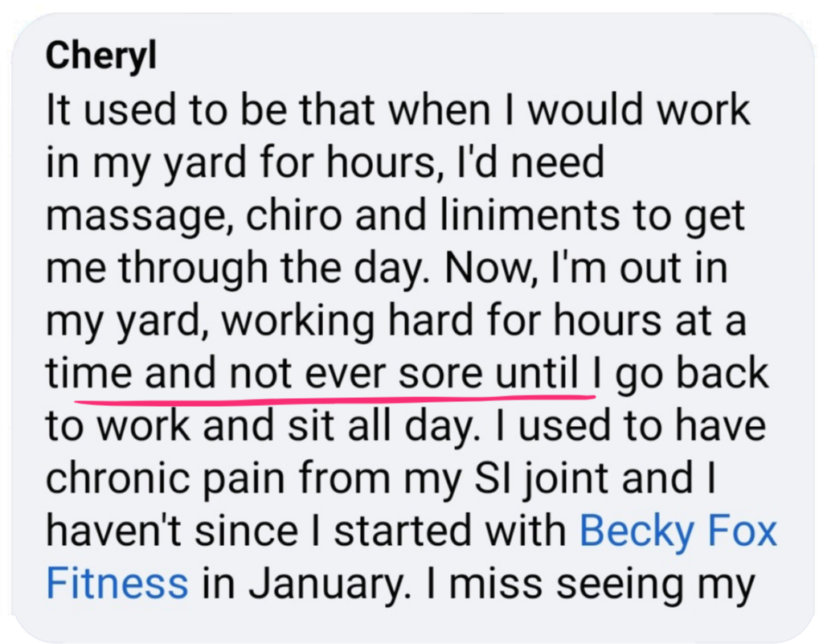Click the pink underline under the text
Screen dimensions: 819x644
pos(335,400)
